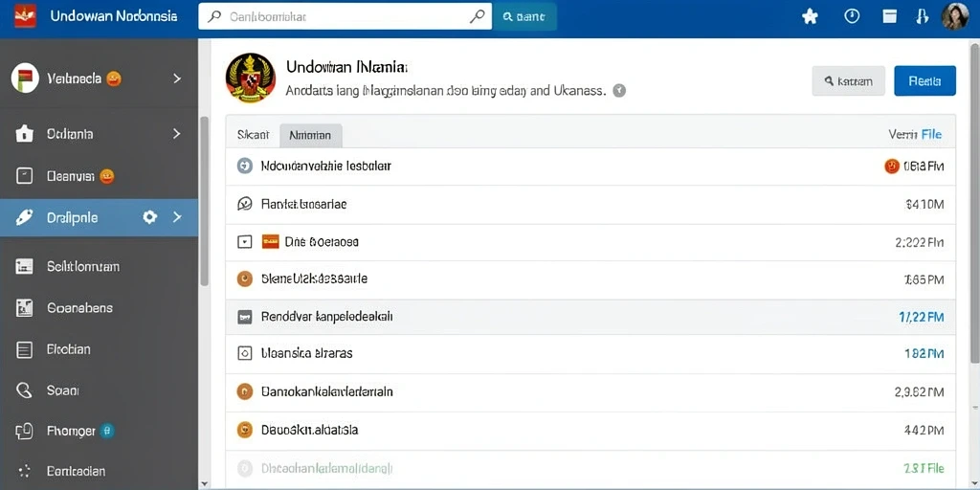Image resolution: width=980 pixels, height=490 pixels.
Task: Open the user profile avatar
Action: tap(955, 16)
